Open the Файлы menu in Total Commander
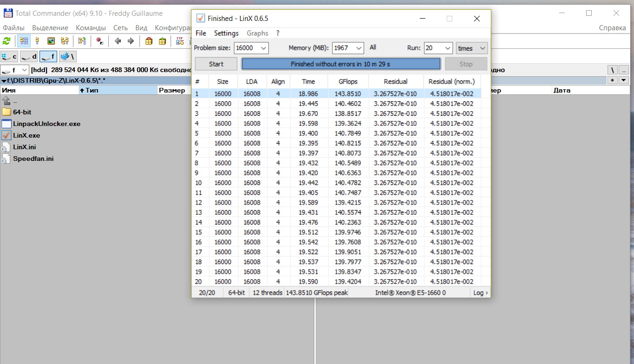634x364 pixels. 13,28
